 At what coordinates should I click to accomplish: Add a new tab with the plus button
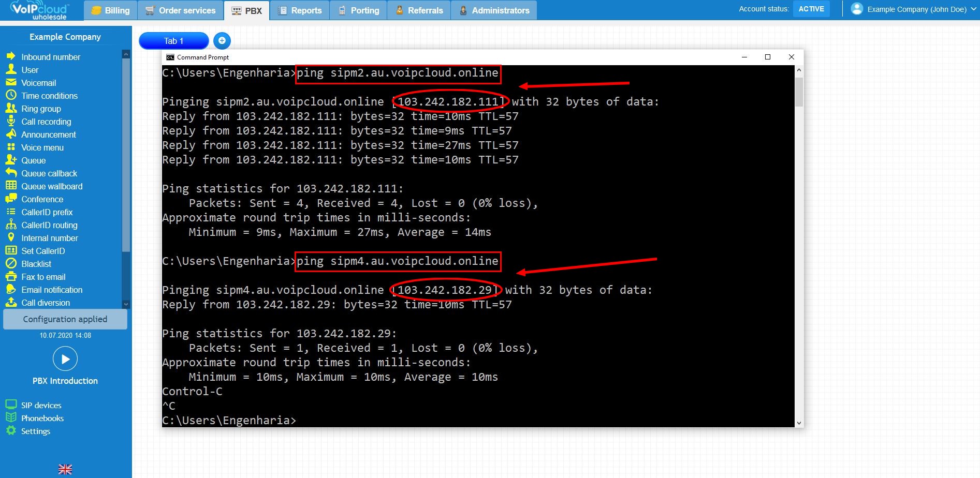point(222,40)
